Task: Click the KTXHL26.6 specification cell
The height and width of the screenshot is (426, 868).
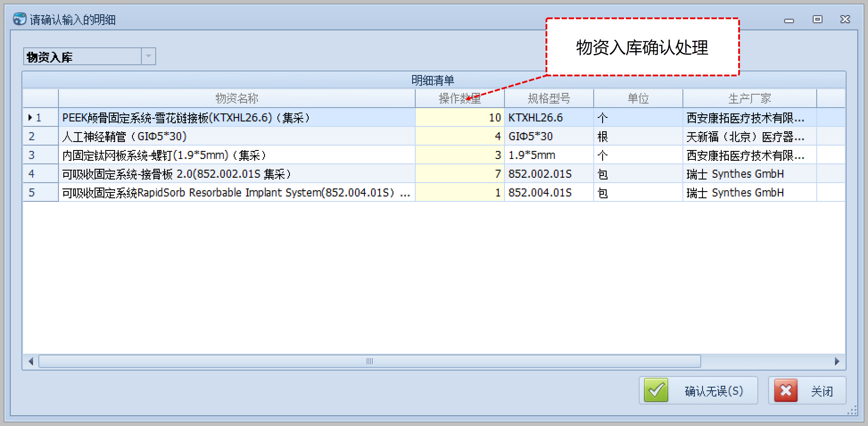Action: 549,117
